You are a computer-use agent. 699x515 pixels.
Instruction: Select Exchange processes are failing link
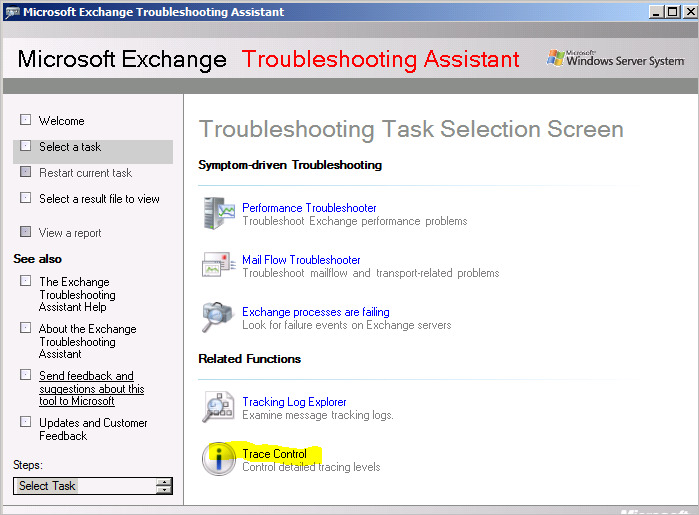pyautogui.click(x=316, y=312)
